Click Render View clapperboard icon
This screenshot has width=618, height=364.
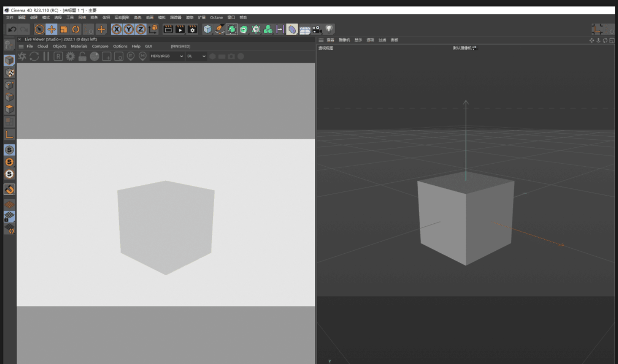[x=168, y=29]
